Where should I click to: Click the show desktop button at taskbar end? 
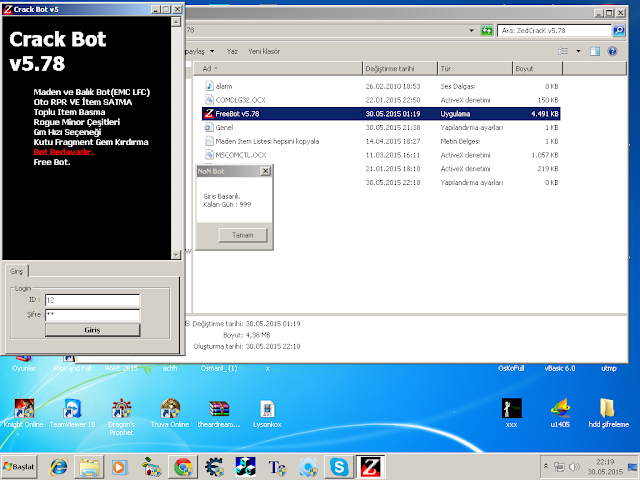click(x=633, y=467)
